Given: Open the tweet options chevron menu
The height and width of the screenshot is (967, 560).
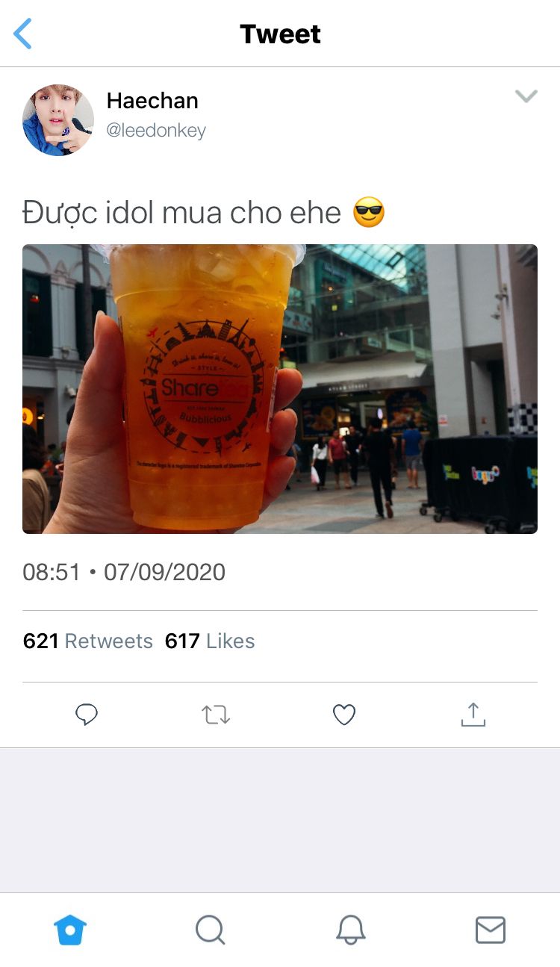Looking at the screenshot, I should [526, 96].
